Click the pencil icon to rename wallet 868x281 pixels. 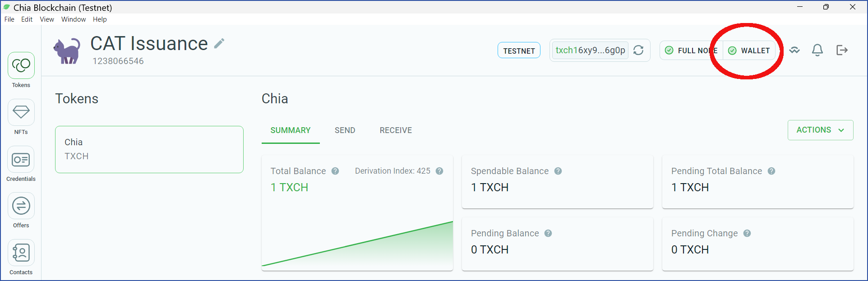pyautogui.click(x=219, y=44)
